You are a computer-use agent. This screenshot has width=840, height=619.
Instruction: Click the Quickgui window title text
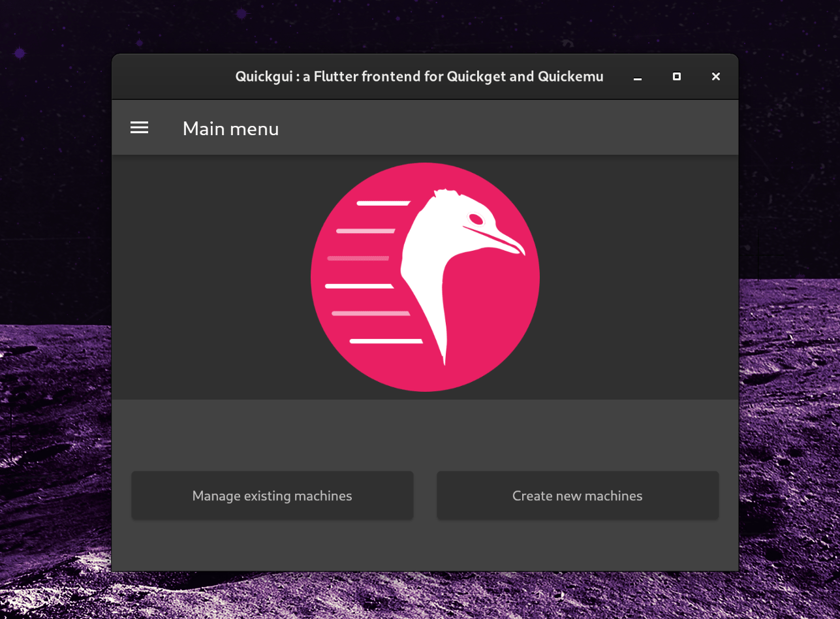(x=419, y=77)
